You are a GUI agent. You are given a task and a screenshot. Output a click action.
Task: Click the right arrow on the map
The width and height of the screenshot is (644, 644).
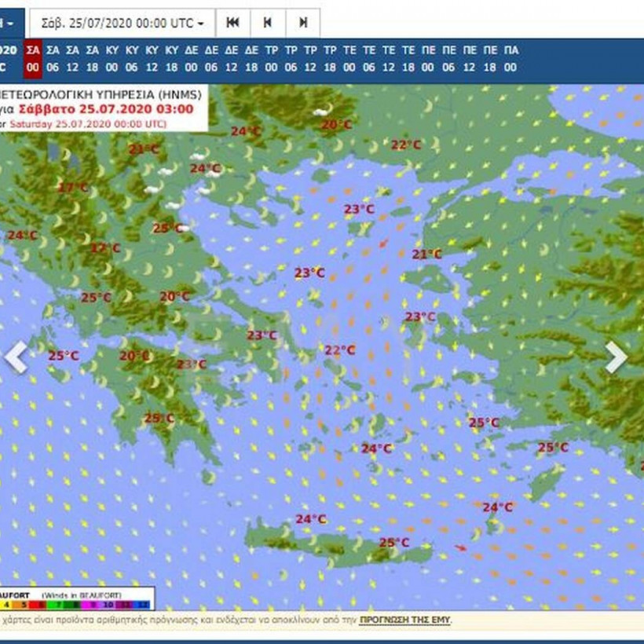[x=617, y=357]
